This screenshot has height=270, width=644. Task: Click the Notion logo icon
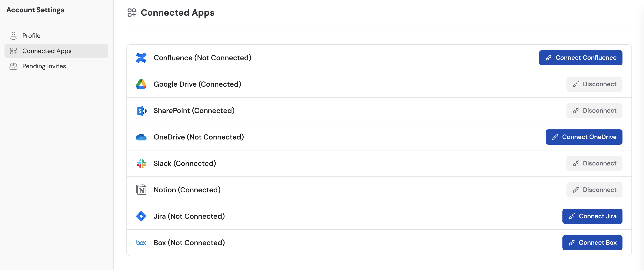point(141,190)
